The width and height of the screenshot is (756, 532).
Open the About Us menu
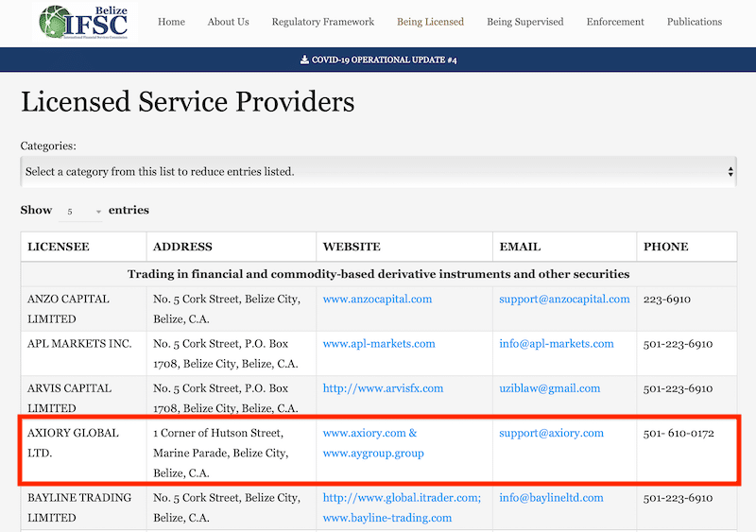coord(228,22)
